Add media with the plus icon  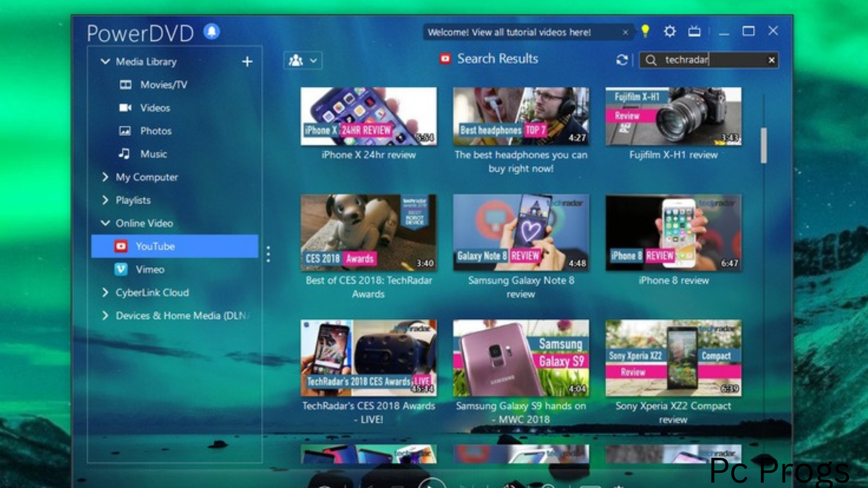click(x=247, y=62)
